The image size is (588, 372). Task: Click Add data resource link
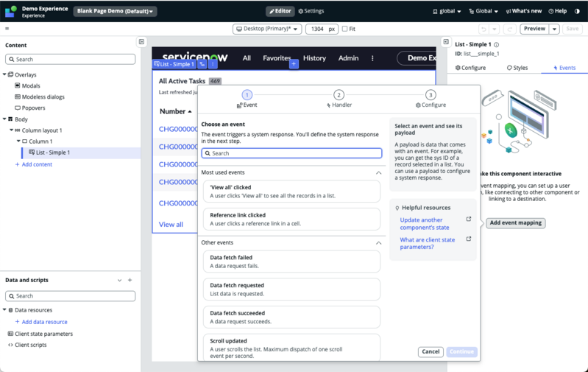pos(41,322)
